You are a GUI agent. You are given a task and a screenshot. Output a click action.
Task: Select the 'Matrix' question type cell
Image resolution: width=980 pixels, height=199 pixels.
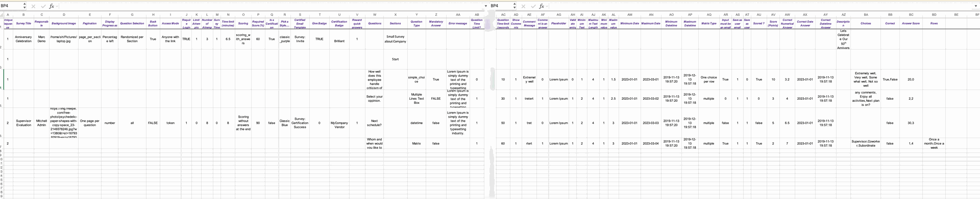pyautogui.click(x=416, y=143)
